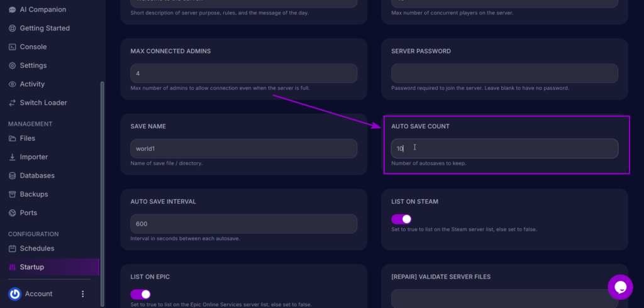Click the Epic Online Services server list description
This screenshot has height=308, width=644.
pyautogui.click(x=221, y=305)
